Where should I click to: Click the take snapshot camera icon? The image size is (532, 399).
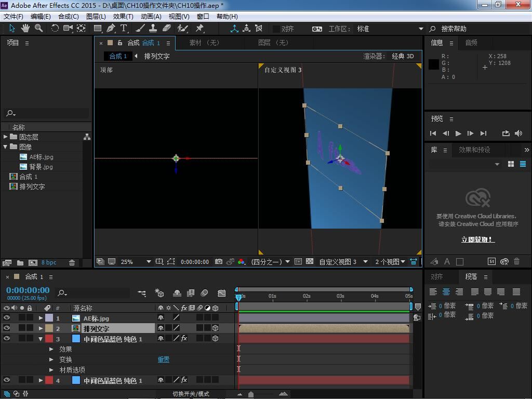tap(219, 262)
